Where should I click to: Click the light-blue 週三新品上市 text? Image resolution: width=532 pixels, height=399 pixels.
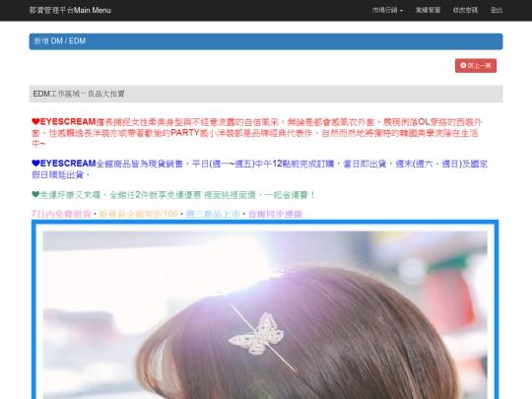pos(213,214)
